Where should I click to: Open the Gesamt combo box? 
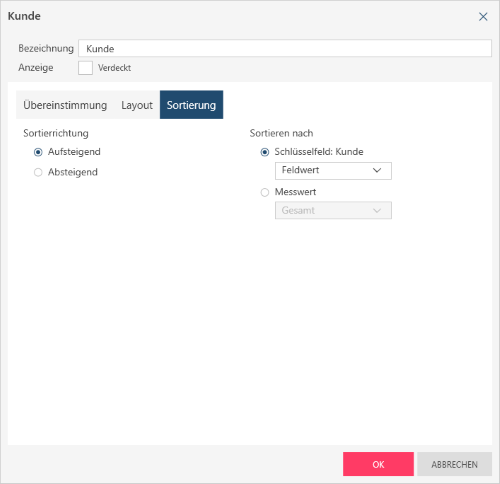tap(333, 211)
